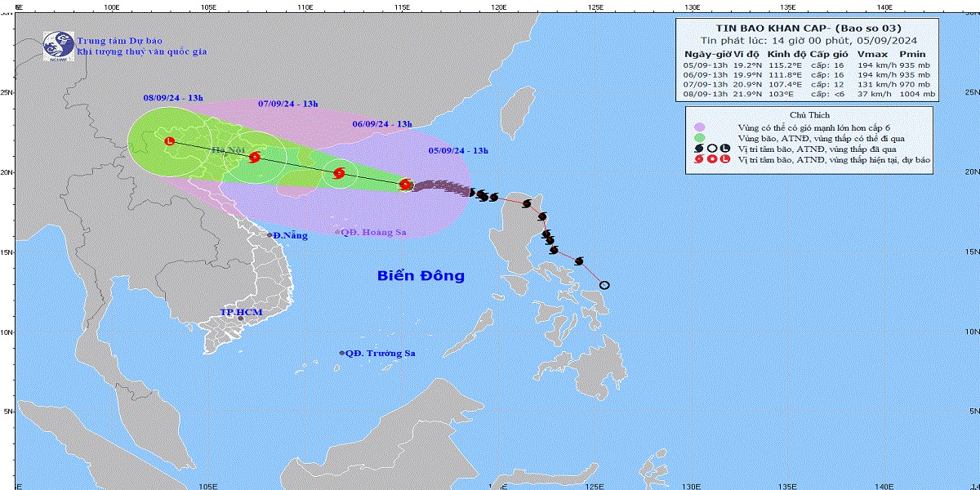
Task: Click the Biển Đông sea label
Action: click(x=421, y=276)
